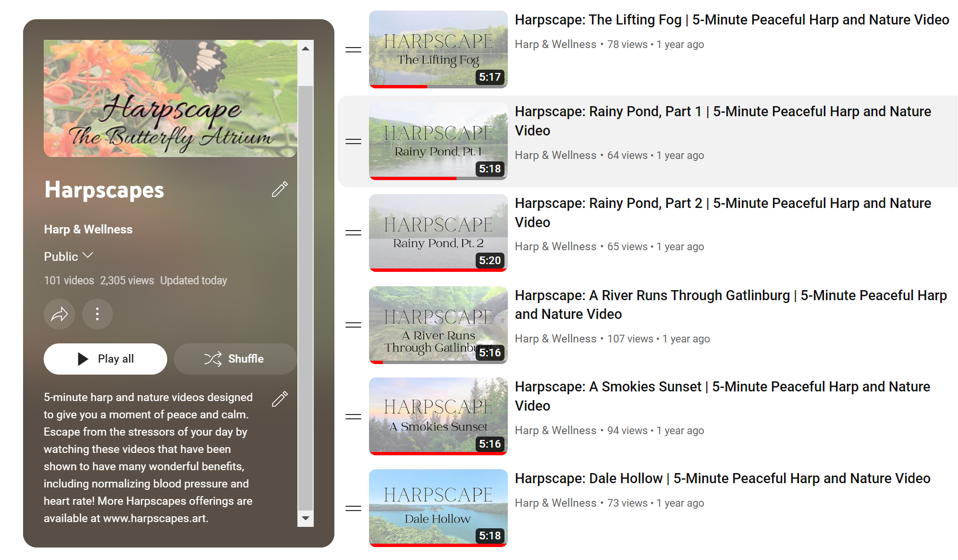Click the sidebar scroll up arrow
958x560 pixels.
306,49
